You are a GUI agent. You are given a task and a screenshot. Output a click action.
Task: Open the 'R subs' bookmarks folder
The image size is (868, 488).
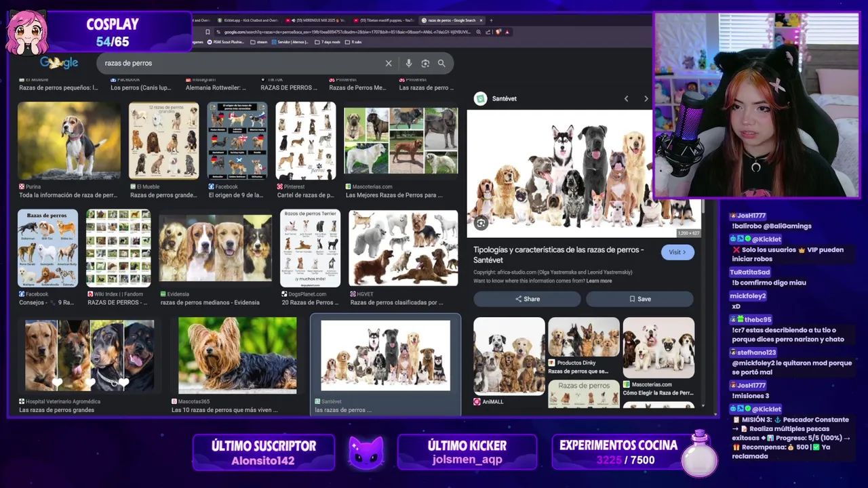click(x=353, y=42)
